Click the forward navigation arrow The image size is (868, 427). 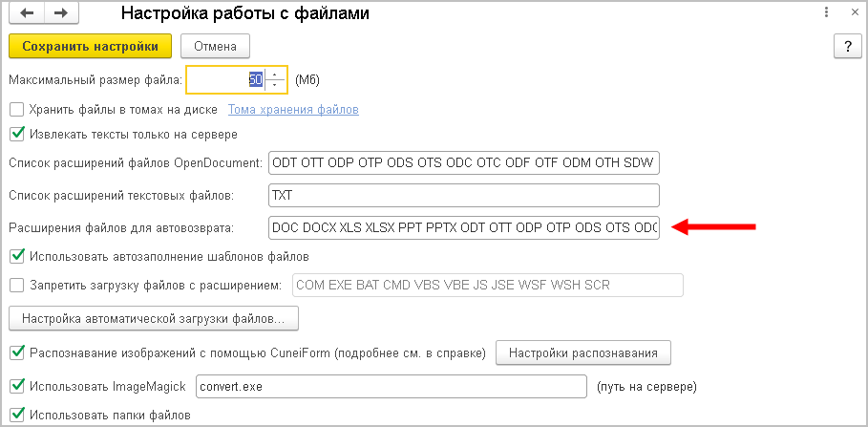click(x=61, y=13)
